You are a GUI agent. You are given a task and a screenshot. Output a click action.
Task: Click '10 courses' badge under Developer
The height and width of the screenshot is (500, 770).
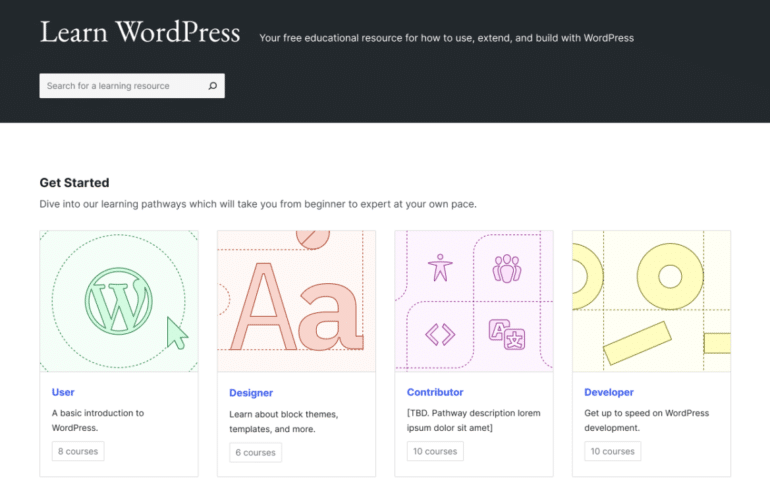(x=612, y=451)
